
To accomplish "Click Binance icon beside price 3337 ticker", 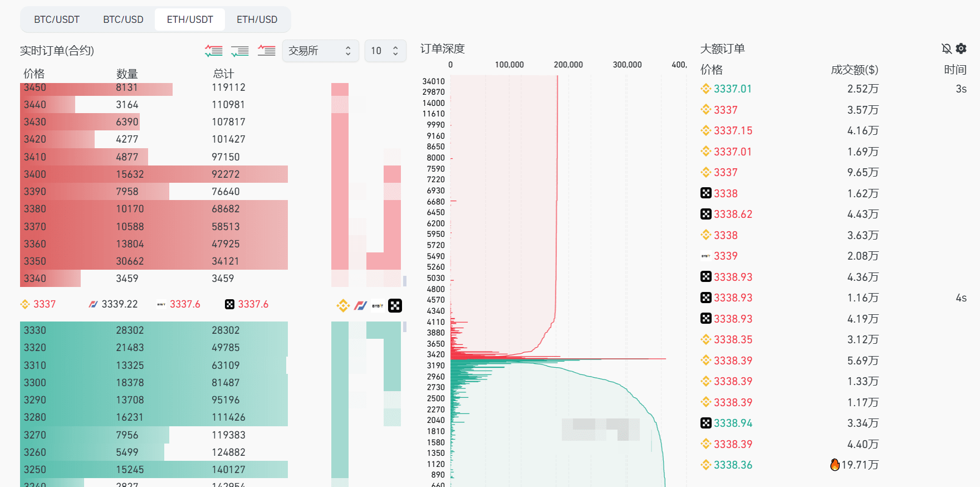I will tap(25, 304).
